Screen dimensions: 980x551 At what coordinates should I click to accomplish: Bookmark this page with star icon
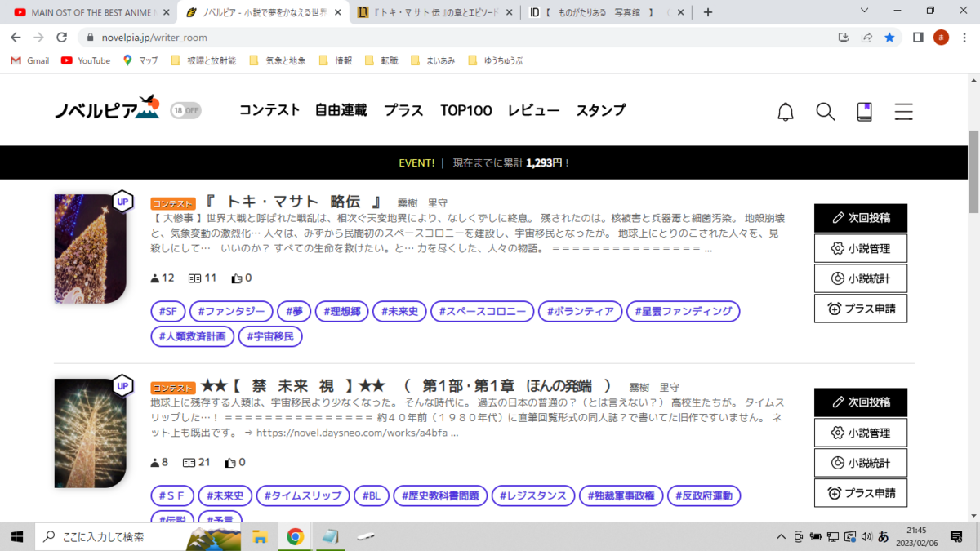[x=889, y=38]
